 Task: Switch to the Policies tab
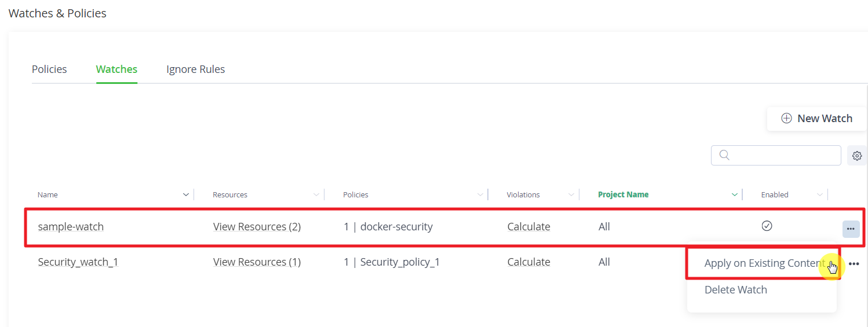[49, 69]
